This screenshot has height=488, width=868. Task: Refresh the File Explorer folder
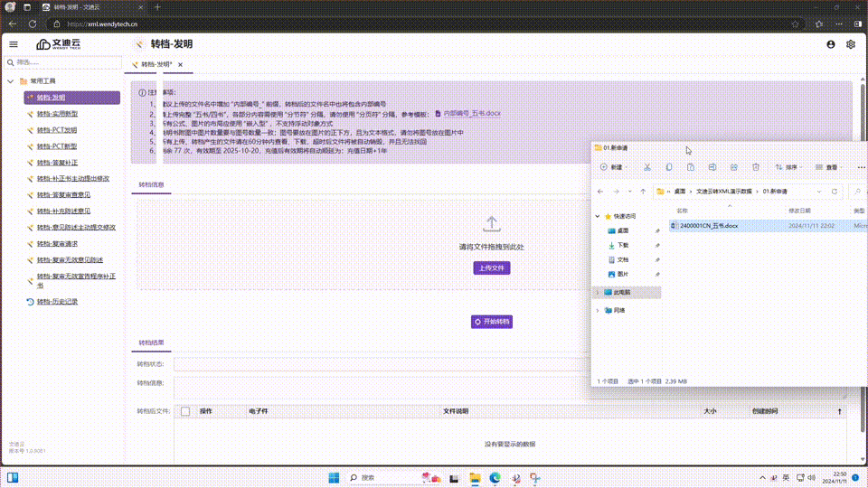tap(835, 192)
